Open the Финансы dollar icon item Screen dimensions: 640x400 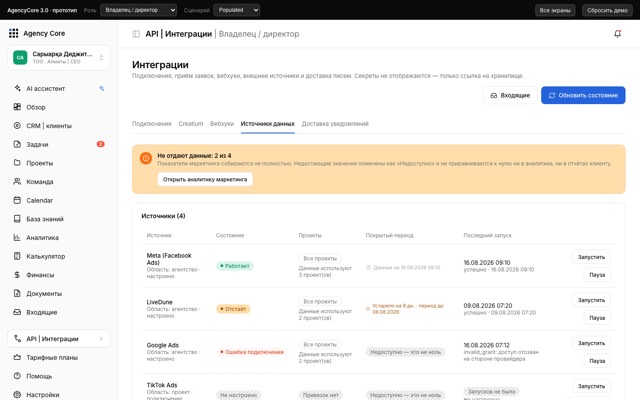[x=59, y=275]
